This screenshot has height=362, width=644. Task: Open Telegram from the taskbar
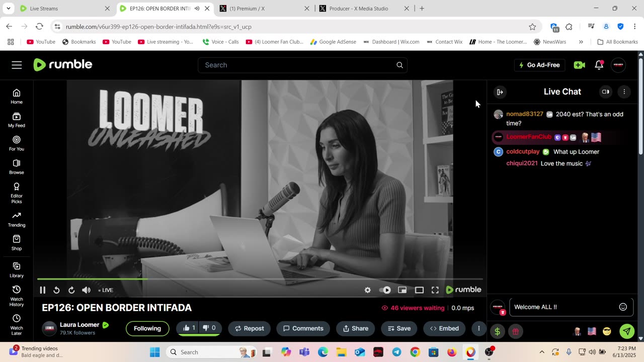coord(396,352)
